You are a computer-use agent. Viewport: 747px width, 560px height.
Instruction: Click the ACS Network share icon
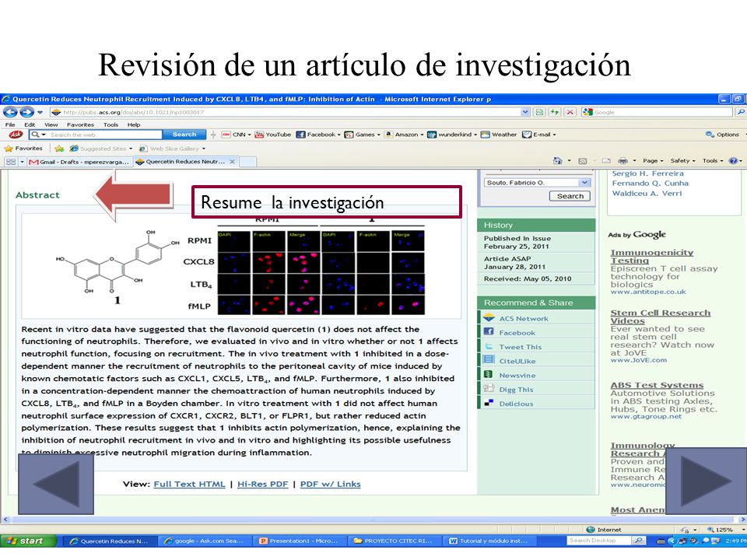pyautogui.click(x=489, y=318)
